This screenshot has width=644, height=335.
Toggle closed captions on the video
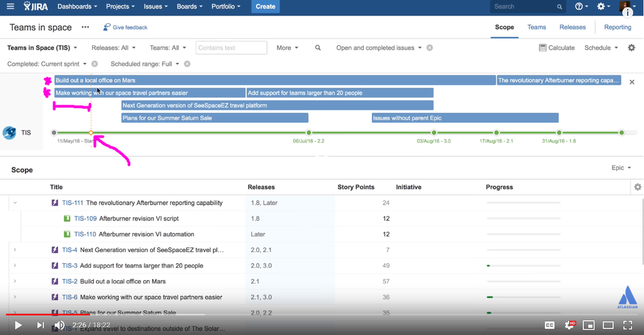pos(550,325)
